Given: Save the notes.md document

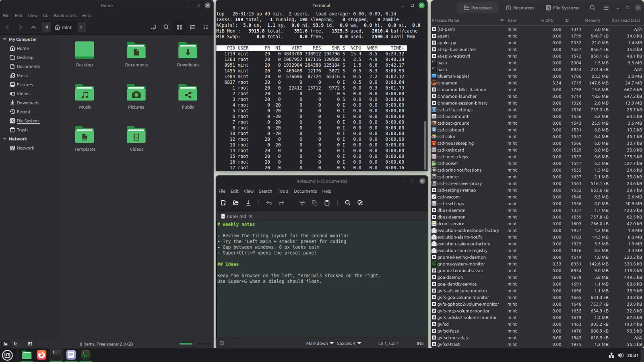Looking at the screenshot, I should point(248,203).
